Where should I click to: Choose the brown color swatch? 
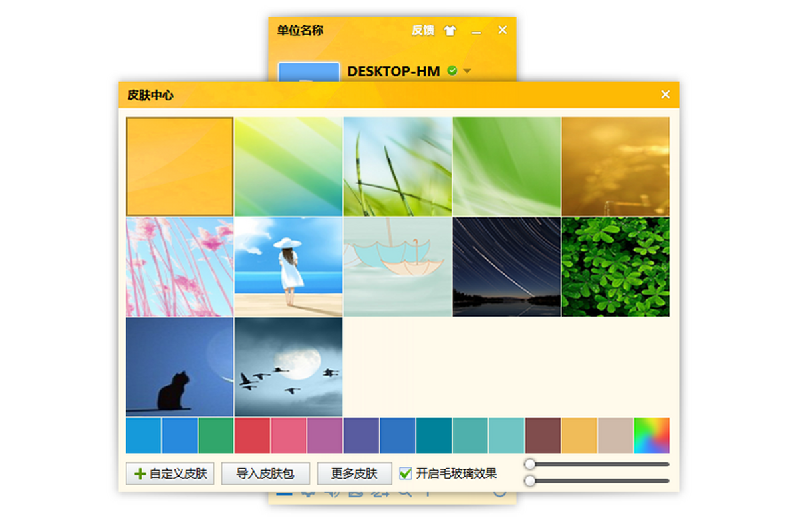(x=543, y=436)
